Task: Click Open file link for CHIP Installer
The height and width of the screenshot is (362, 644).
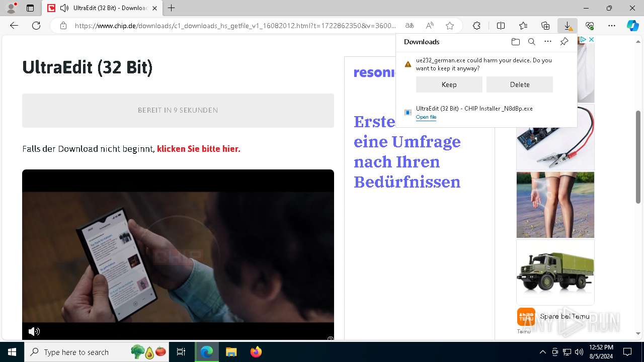Action: [x=426, y=117]
